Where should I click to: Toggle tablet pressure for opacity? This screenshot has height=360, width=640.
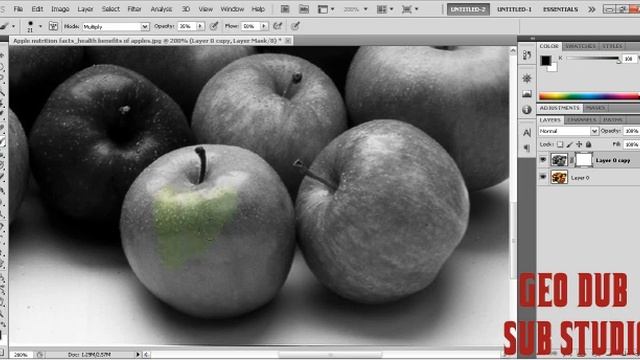click(x=214, y=26)
